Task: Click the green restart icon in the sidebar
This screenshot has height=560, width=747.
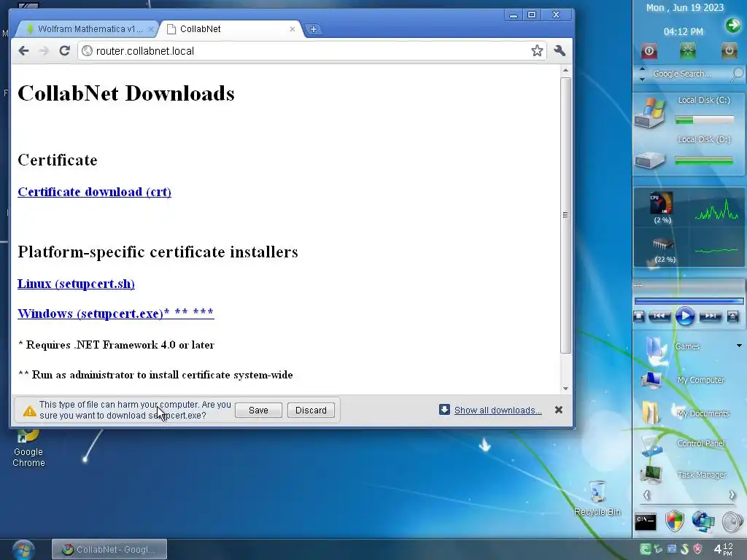Action: (x=687, y=51)
